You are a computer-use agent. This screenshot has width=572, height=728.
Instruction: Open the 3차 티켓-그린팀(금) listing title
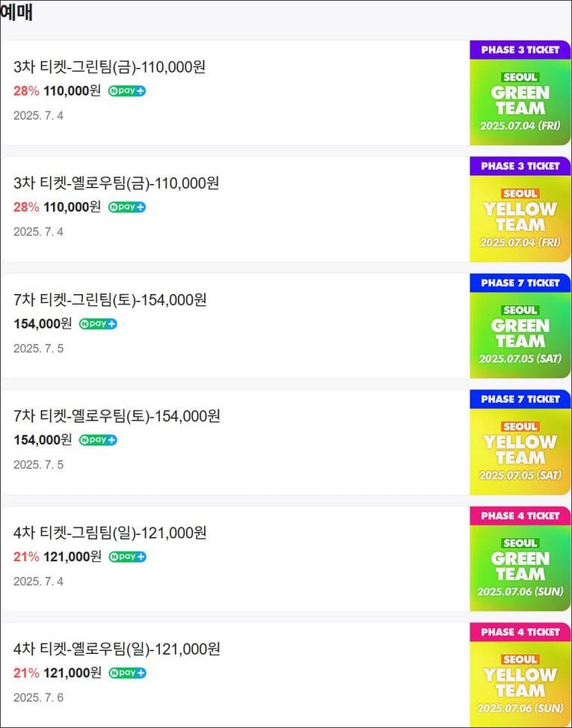109,67
